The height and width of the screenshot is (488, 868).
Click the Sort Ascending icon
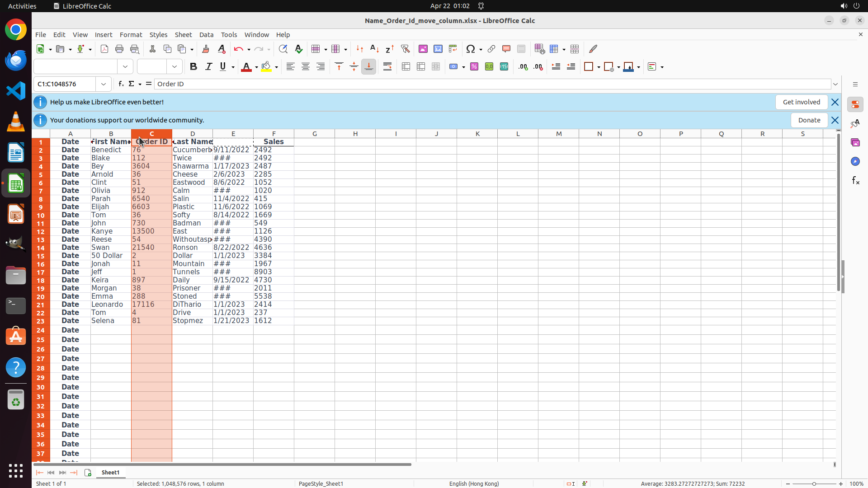pyautogui.click(x=374, y=49)
